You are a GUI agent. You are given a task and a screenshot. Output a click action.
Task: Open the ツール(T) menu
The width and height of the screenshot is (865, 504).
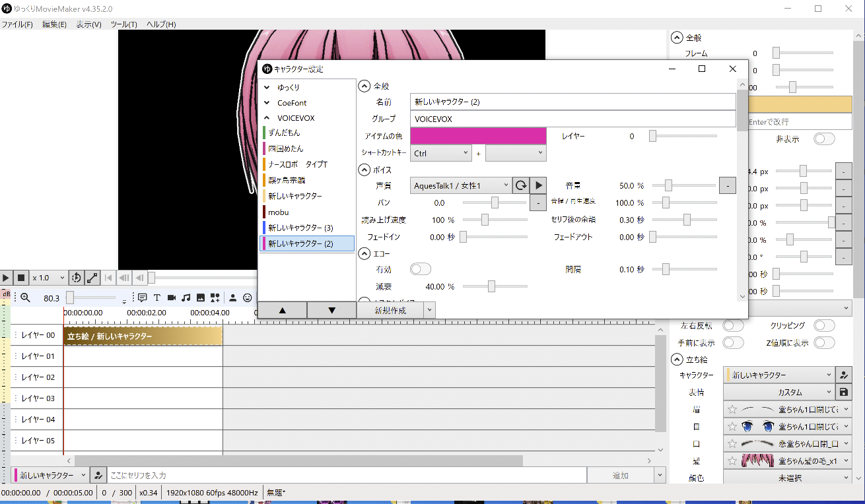coord(123,24)
